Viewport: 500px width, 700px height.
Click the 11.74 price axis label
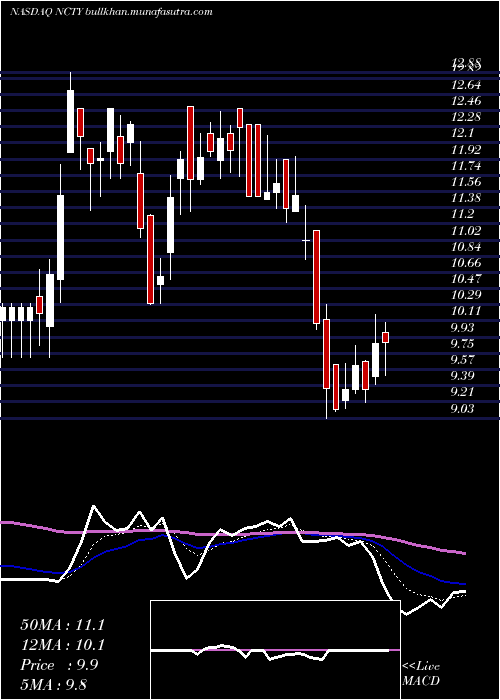[466, 166]
